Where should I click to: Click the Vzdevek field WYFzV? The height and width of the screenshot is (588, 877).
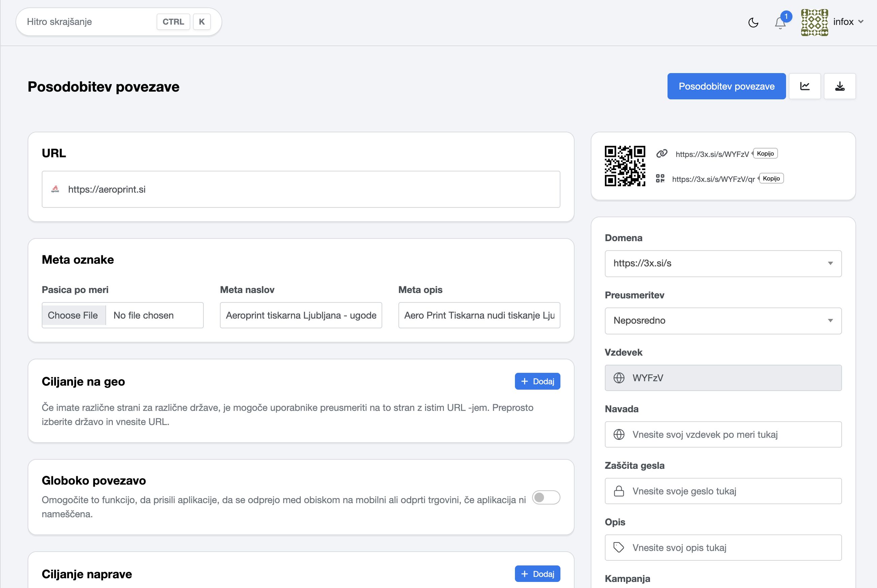(723, 378)
